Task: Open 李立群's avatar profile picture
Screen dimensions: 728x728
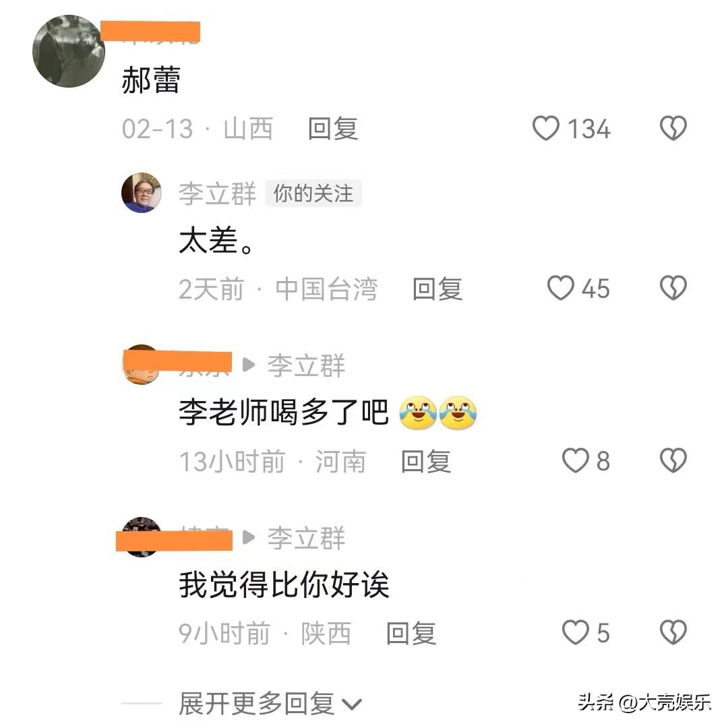Action: [x=141, y=193]
